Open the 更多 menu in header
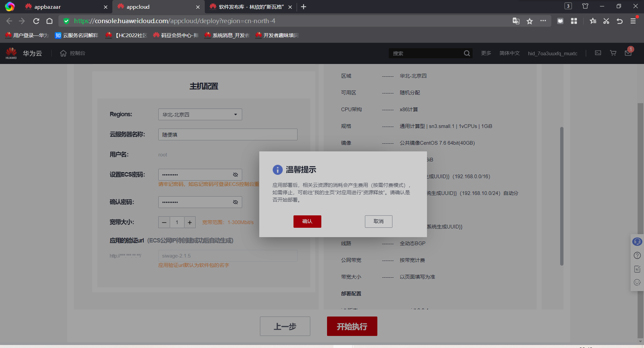This screenshot has width=644, height=348. 486,53
